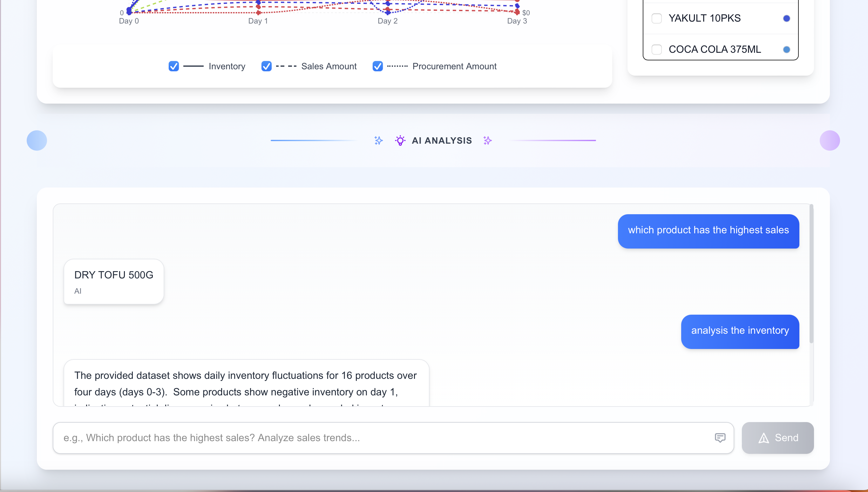This screenshot has height=492, width=868.
Task: Toggle the Inventory legend checkbox
Action: pos(173,66)
